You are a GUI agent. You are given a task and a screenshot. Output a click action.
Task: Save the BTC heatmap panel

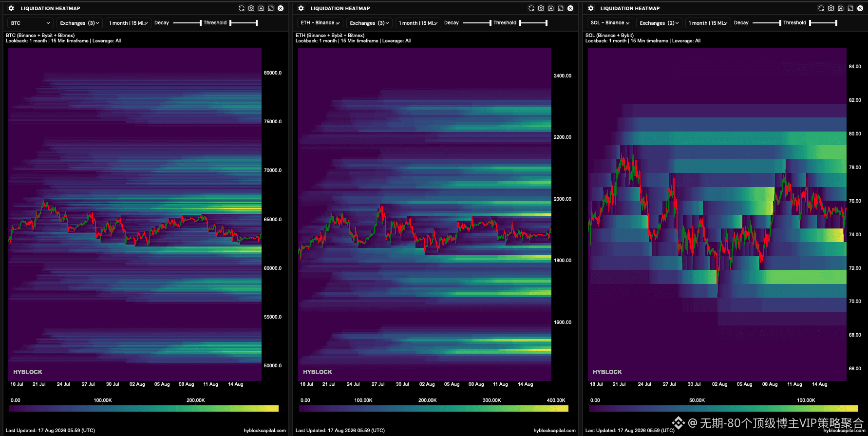[261, 8]
